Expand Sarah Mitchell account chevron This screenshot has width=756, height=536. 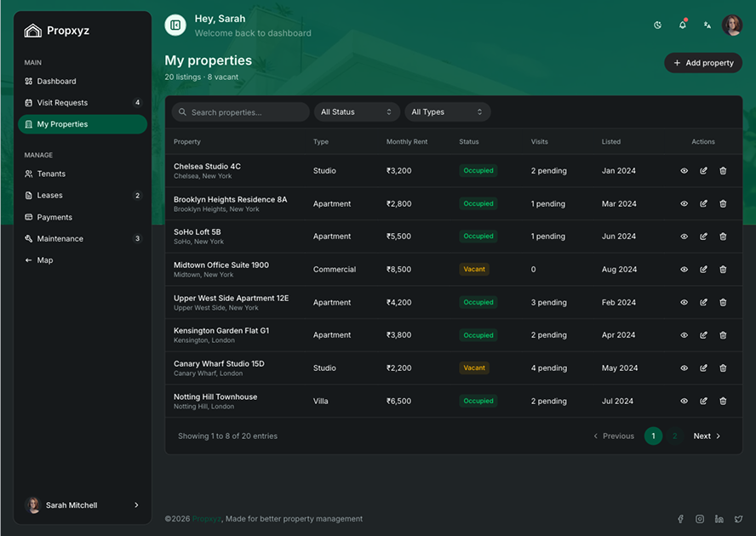(136, 505)
